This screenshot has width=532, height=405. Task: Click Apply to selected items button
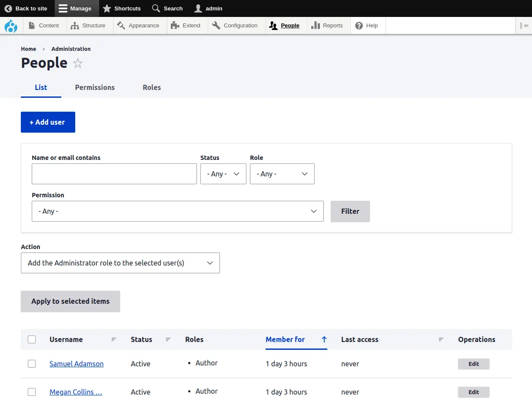(70, 301)
